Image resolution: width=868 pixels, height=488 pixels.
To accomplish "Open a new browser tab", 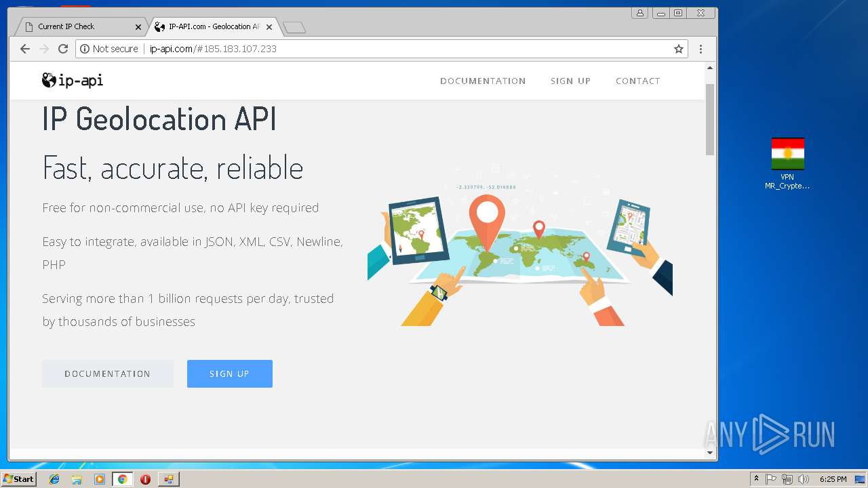I will (294, 27).
